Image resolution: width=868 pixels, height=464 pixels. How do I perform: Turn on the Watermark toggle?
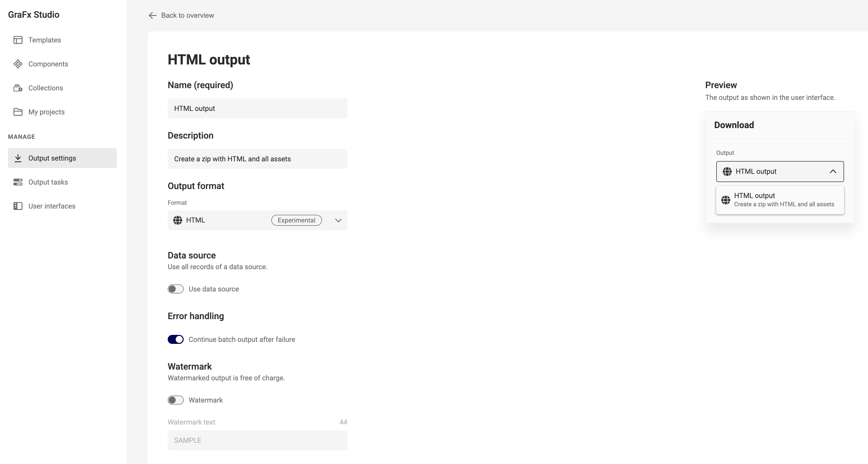pos(175,400)
